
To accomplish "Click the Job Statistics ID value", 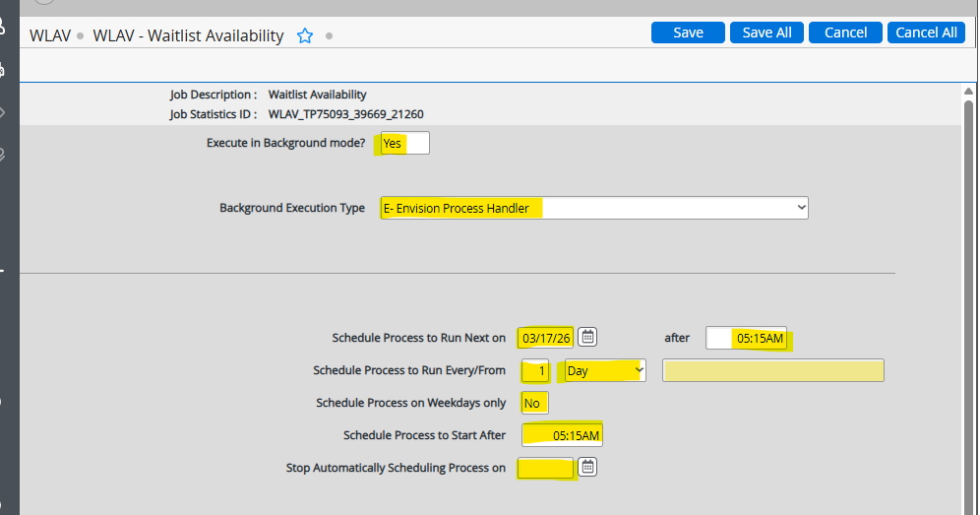I will (x=345, y=114).
